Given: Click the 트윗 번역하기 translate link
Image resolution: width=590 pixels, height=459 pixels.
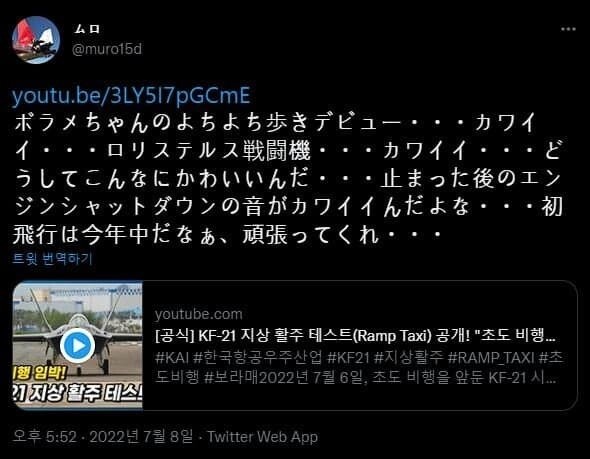Looking at the screenshot, I should point(52,259).
